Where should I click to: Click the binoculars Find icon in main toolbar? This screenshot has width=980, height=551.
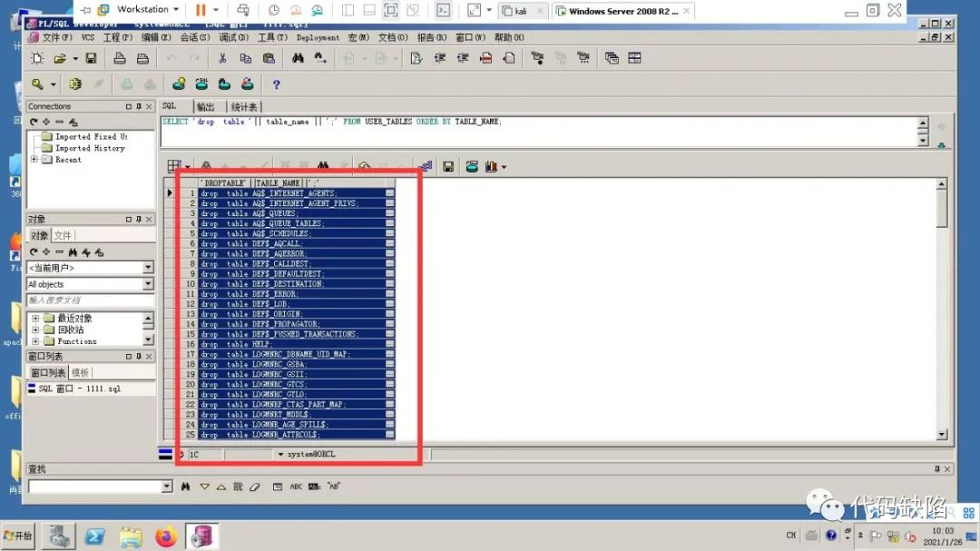coord(298,58)
